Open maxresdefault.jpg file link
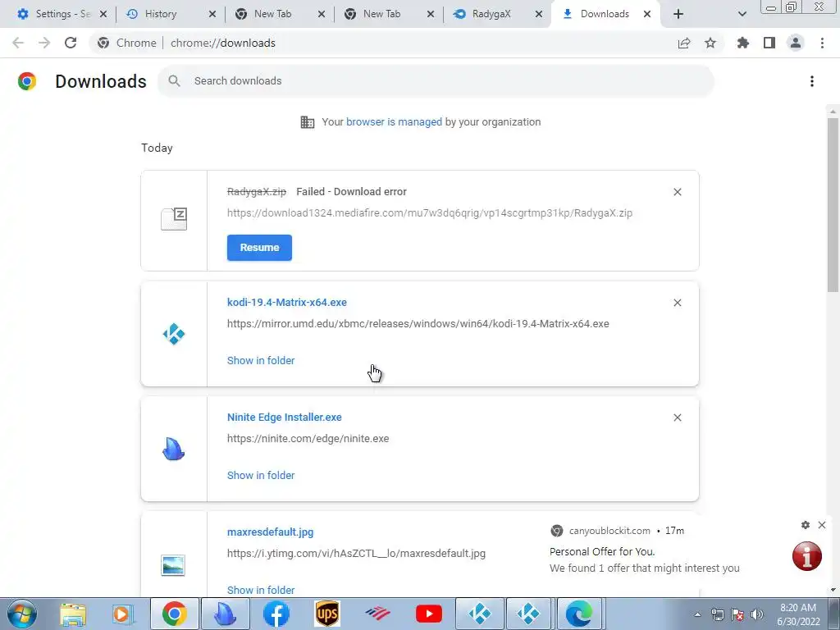This screenshot has width=840, height=630. [x=270, y=532]
